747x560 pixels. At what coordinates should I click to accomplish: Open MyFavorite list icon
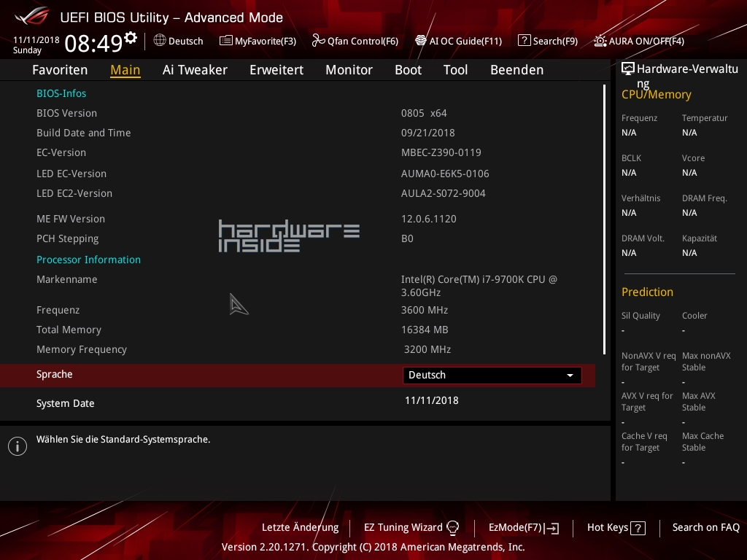point(225,41)
